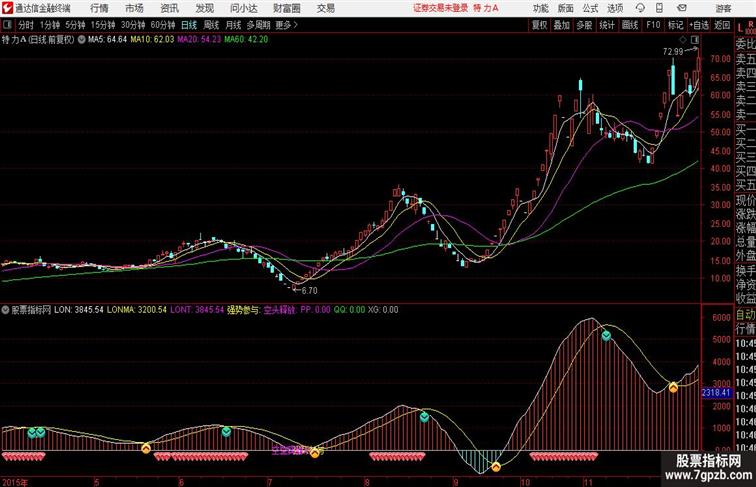Click the 2015年 date axis label
The height and width of the screenshot is (487, 756).
point(15,482)
